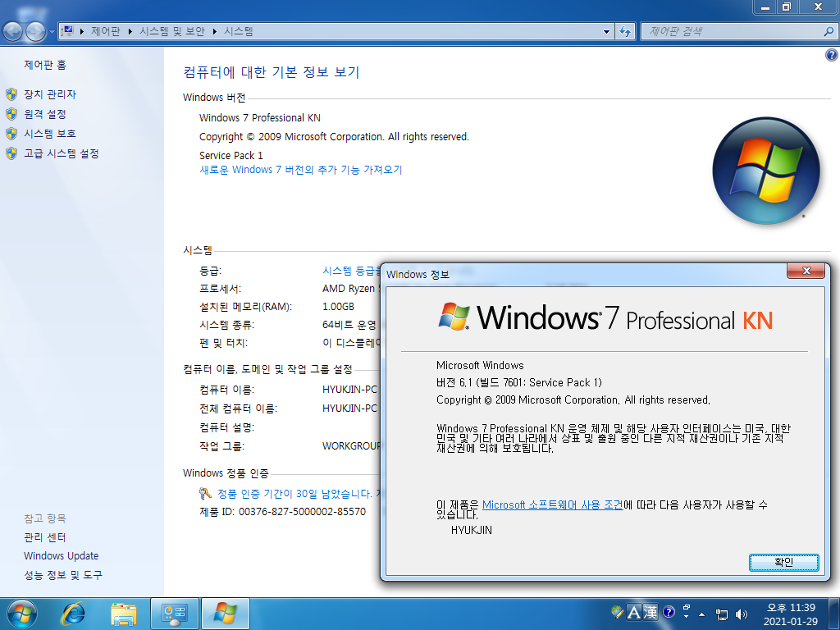Viewport: 840px width, 630px height.
Task: Click the Show desktop strip beside the clock
Action: click(834, 614)
